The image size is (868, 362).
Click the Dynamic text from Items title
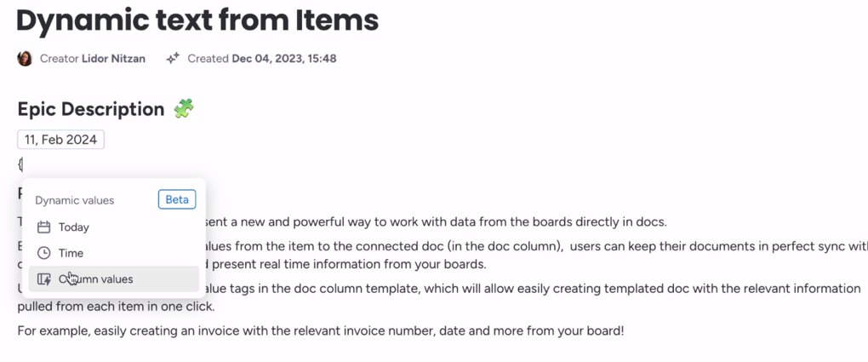pyautogui.click(x=197, y=20)
